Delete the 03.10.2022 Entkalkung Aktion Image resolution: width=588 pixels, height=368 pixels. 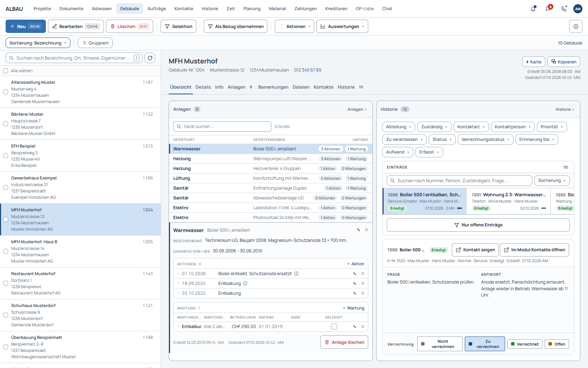coord(363,293)
